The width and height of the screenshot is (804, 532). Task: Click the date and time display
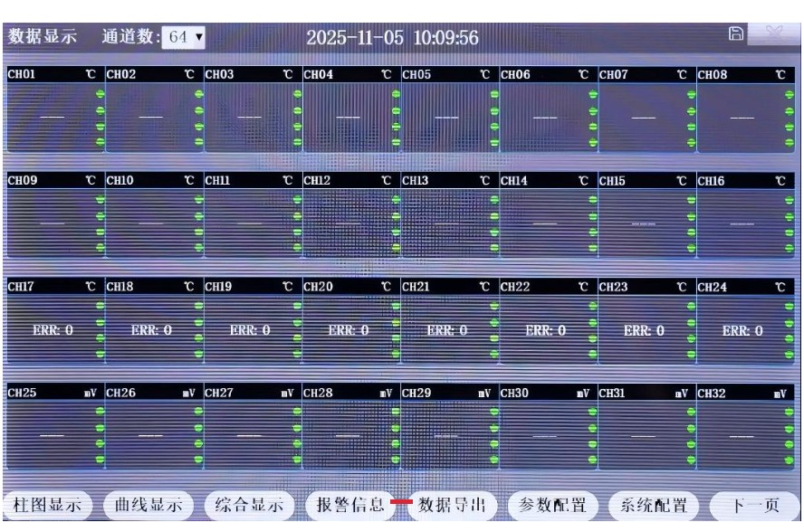(392, 39)
